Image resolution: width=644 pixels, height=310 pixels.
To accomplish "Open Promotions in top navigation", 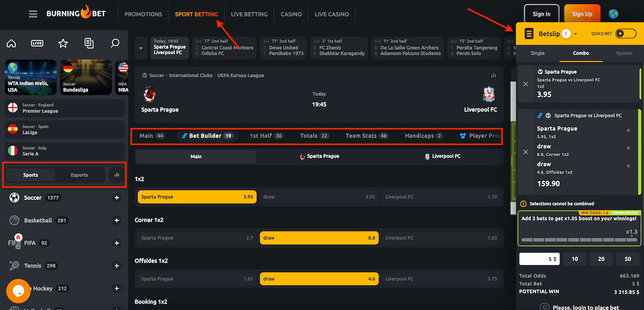I will (x=143, y=14).
